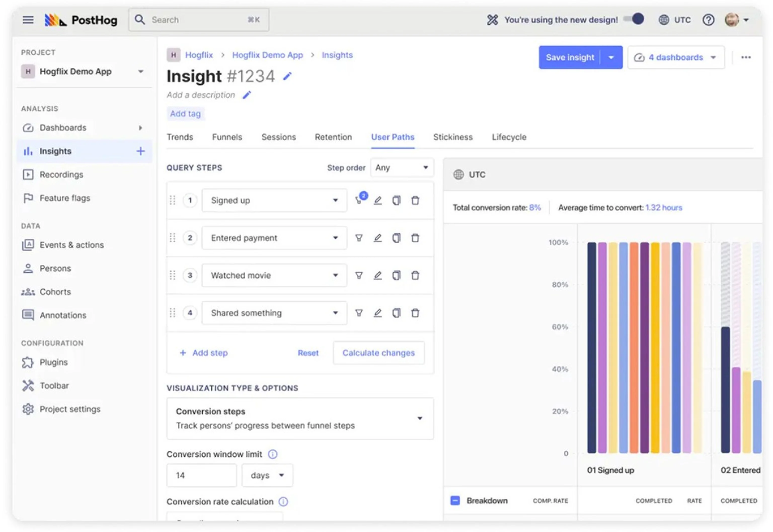Open filters on the Entered payment step
This screenshot has height=532, width=773.
point(359,238)
